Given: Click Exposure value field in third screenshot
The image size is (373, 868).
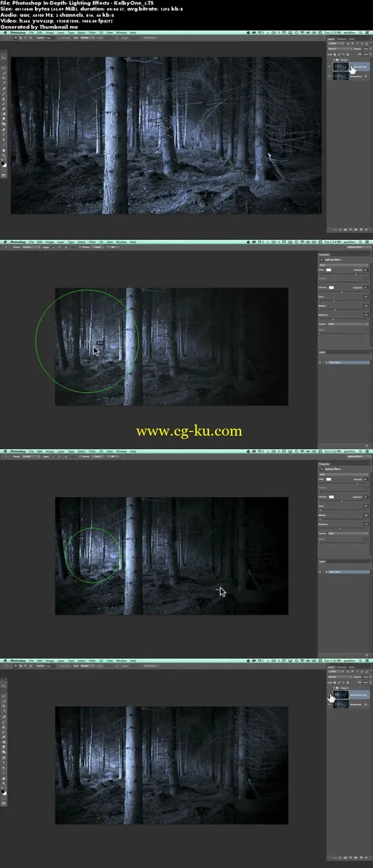Looking at the screenshot, I should point(365,496).
